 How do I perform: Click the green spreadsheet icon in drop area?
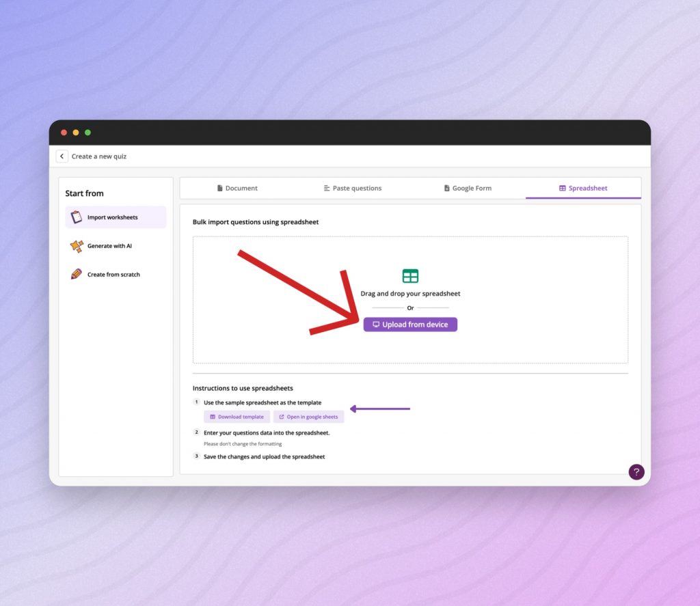coord(410,276)
